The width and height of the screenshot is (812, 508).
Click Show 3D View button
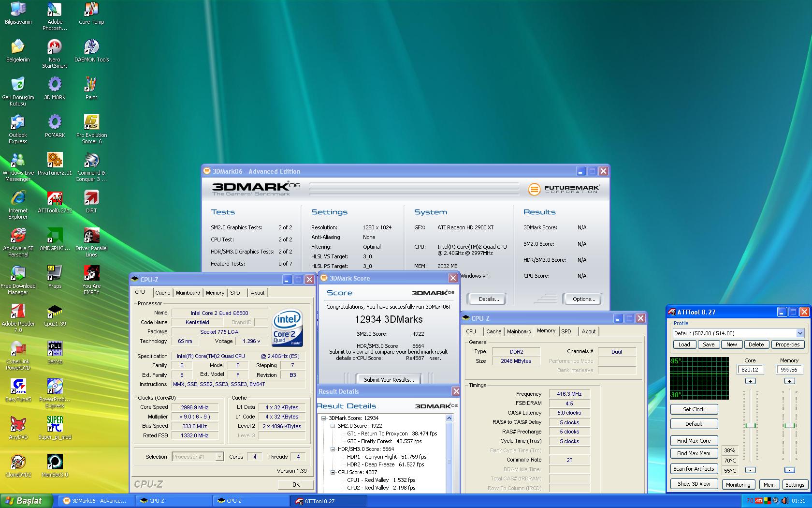click(x=694, y=484)
